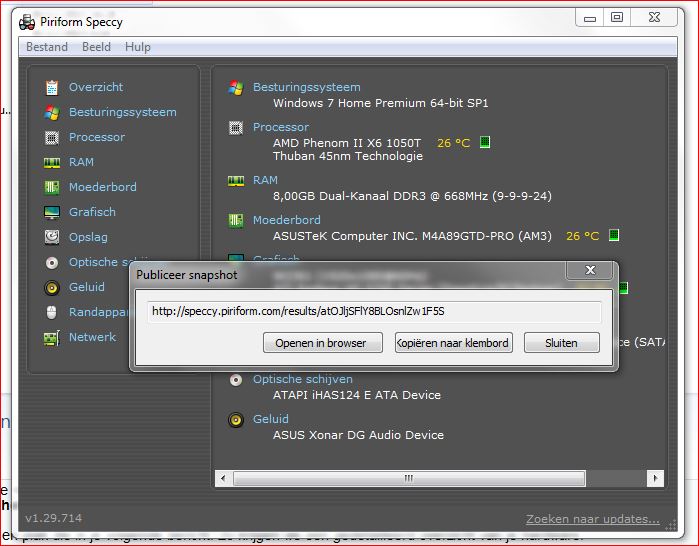
Task: Click Zoeken naar updates link
Action: coord(592,519)
